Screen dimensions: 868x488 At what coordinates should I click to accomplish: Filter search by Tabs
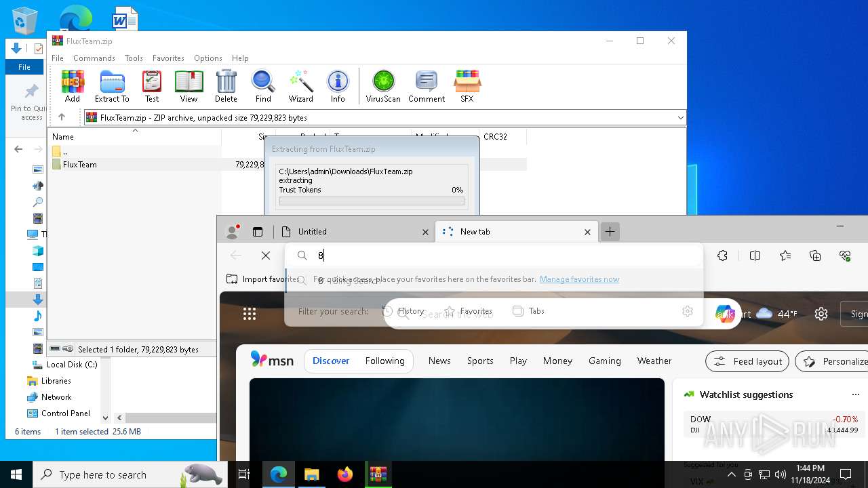coord(528,311)
